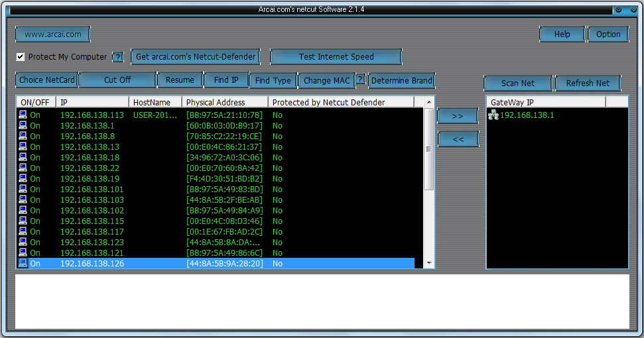Click the >> move right button
The image size is (644, 338).
point(458,116)
